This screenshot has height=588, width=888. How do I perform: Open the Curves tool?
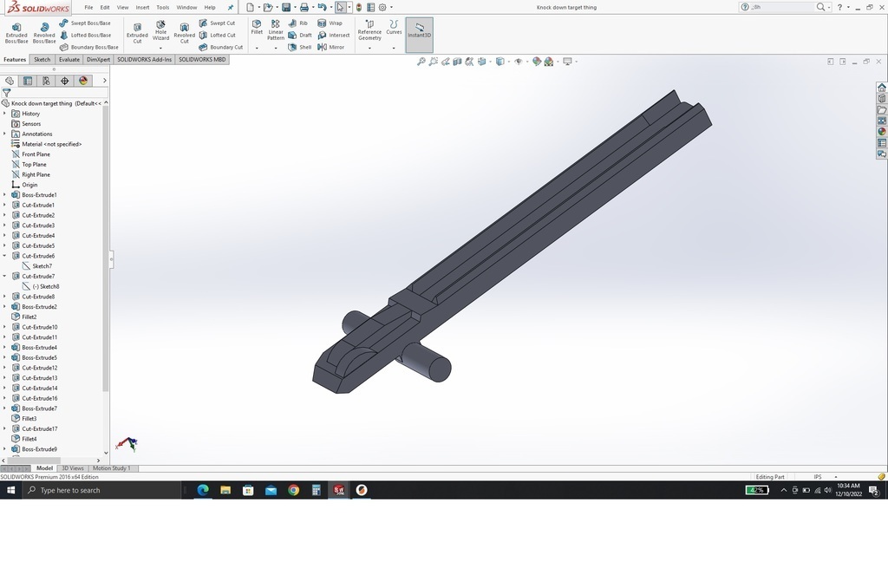[395, 28]
